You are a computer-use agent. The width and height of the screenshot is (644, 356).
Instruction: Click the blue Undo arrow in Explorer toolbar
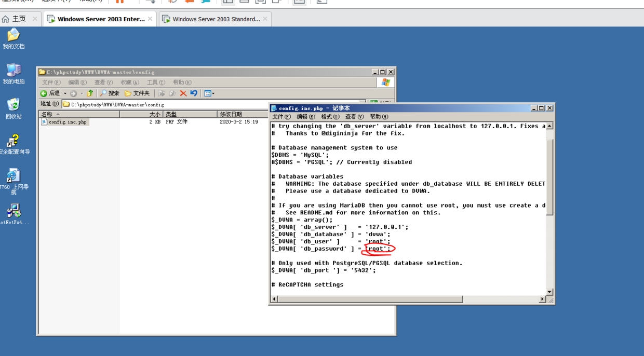[194, 93]
